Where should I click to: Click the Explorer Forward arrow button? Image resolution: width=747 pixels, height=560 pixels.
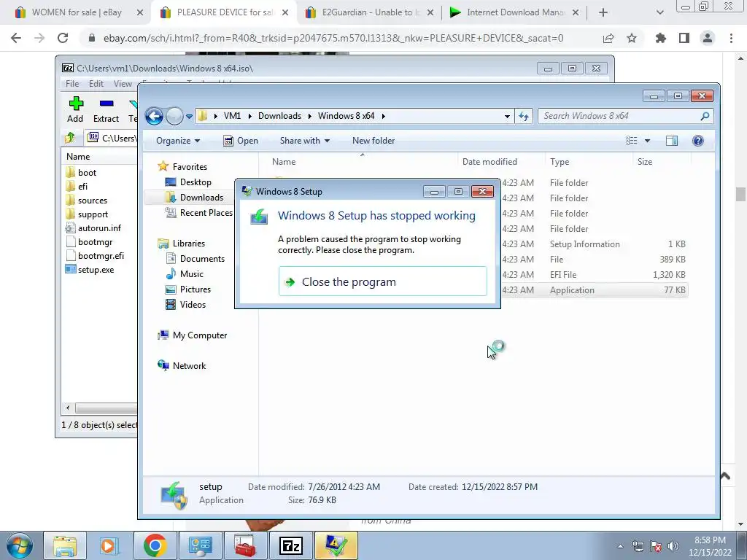pyautogui.click(x=174, y=116)
